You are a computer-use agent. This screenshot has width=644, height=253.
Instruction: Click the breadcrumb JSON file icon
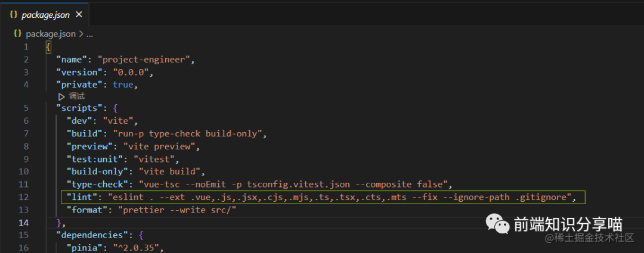pyautogui.click(x=17, y=34)
